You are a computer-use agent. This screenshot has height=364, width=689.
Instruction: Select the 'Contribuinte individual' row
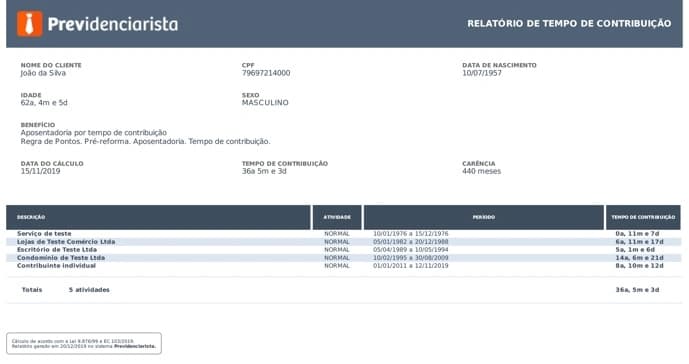click(x=344, y=266)
